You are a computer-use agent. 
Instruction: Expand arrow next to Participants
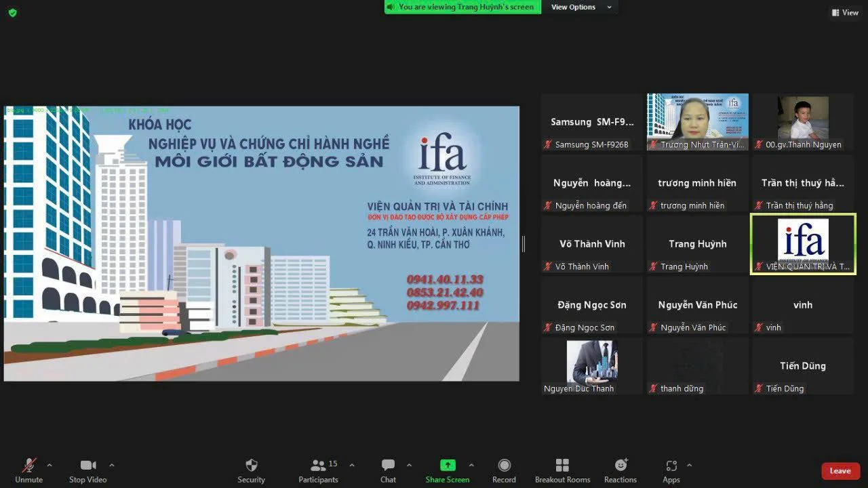click(x=351, y=465)
